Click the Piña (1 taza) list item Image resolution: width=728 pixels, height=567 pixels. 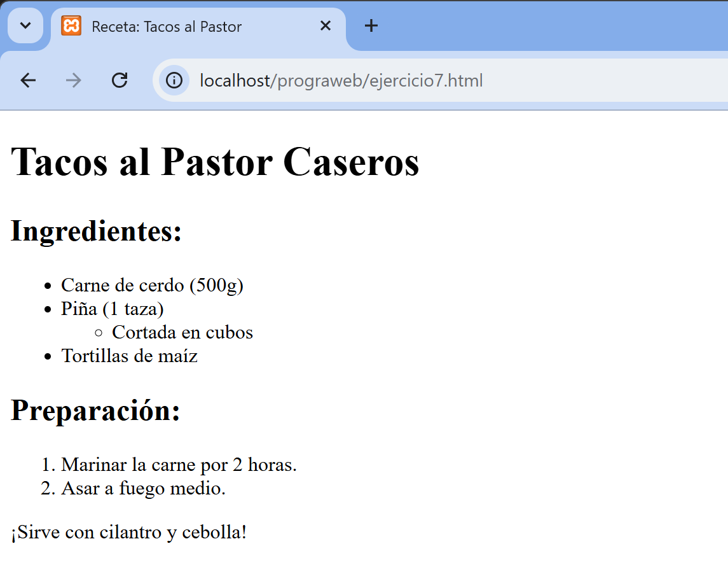coord(113,309)
